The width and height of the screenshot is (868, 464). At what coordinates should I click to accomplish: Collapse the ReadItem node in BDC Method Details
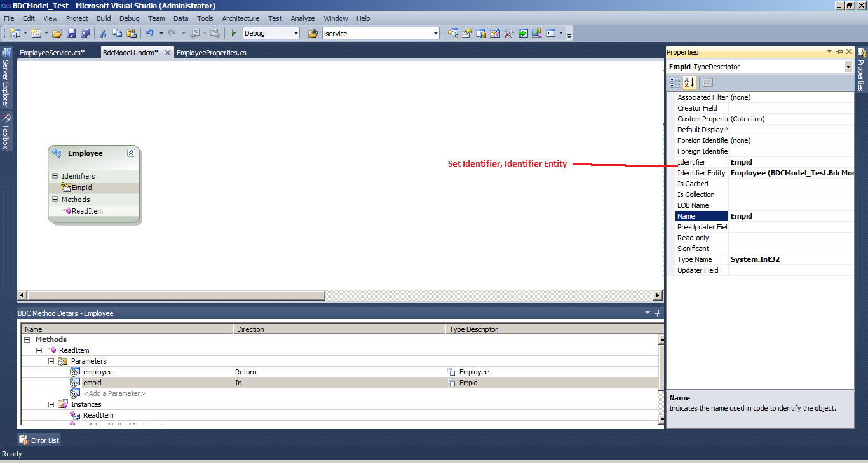coord(39,350)
